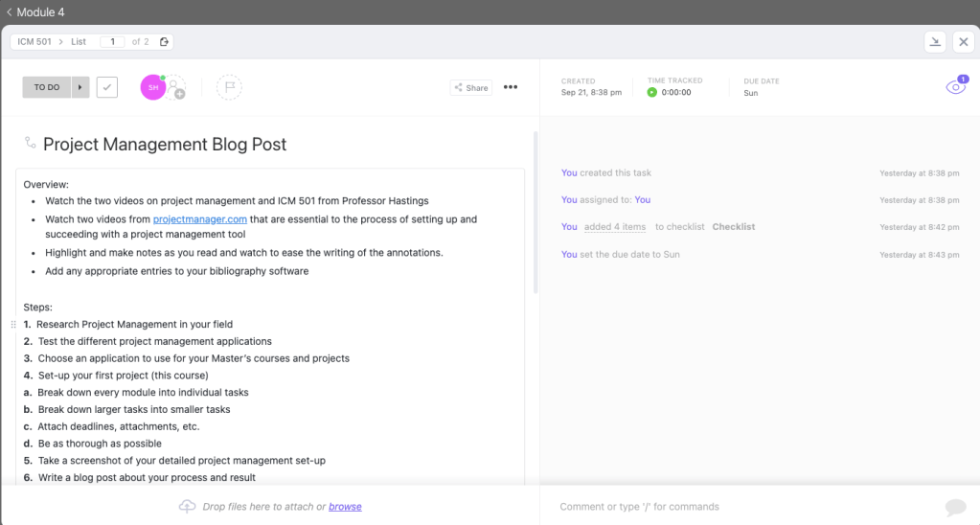980x525 pixels.
Task: Mark task complete with the checkmark box
Action: click(107, 87)
